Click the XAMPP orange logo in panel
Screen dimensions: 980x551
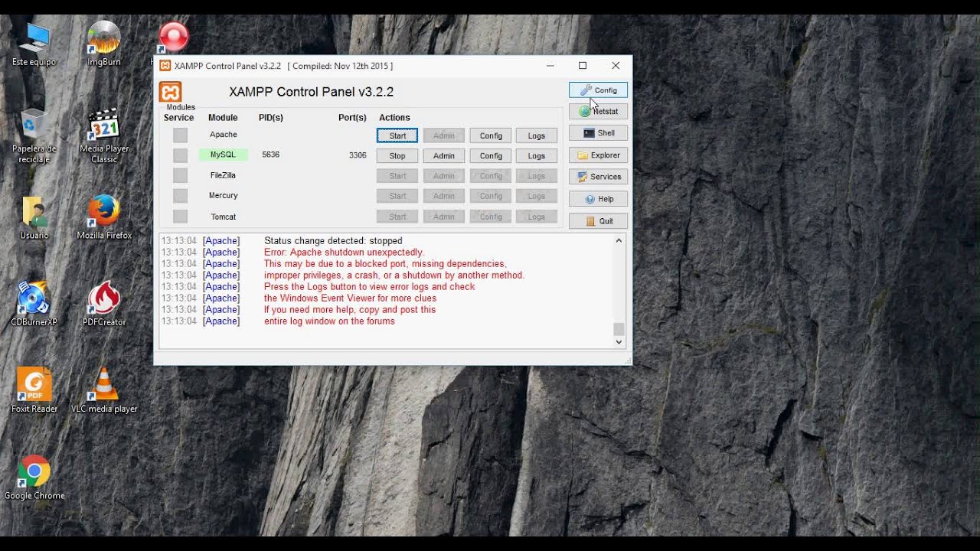(170, 92)
